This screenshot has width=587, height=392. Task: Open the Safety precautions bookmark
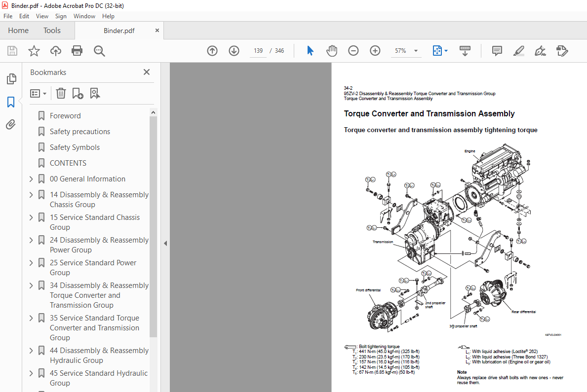[x=79, y=132]
